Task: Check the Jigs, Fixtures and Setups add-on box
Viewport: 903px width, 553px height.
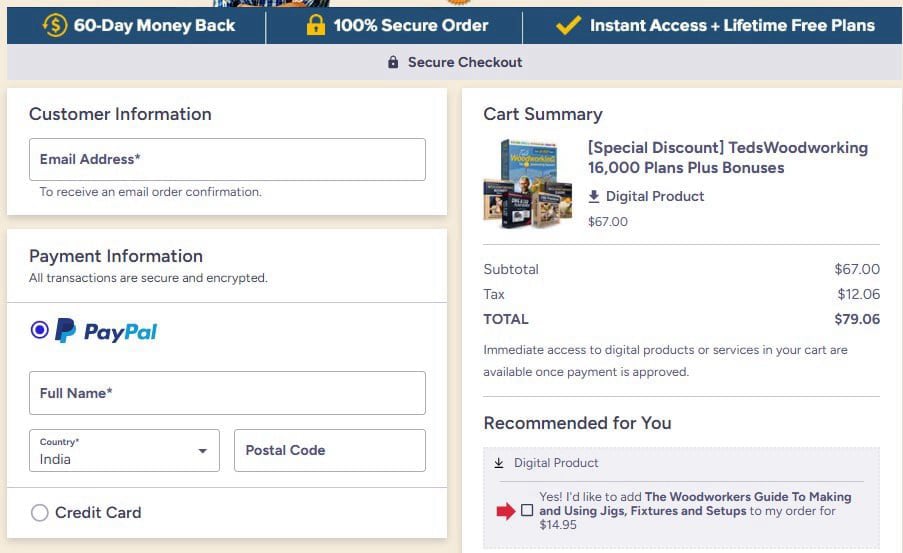Action: pyautogui.click(x=527, y=511)
